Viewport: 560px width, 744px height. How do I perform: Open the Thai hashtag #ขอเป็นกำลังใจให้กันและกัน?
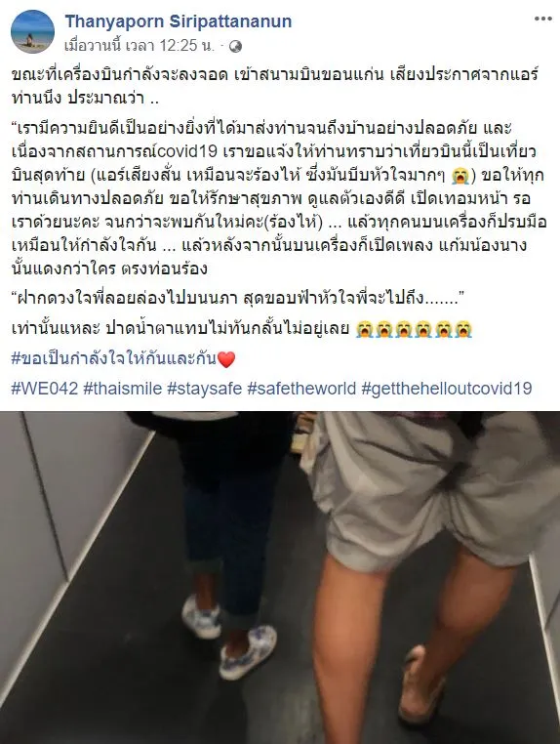[114, 358]
